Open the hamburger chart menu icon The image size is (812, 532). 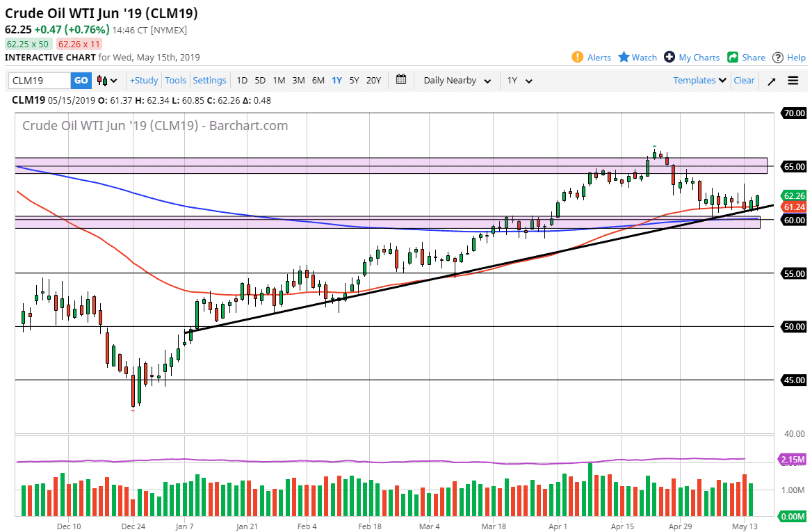[793, 80]
